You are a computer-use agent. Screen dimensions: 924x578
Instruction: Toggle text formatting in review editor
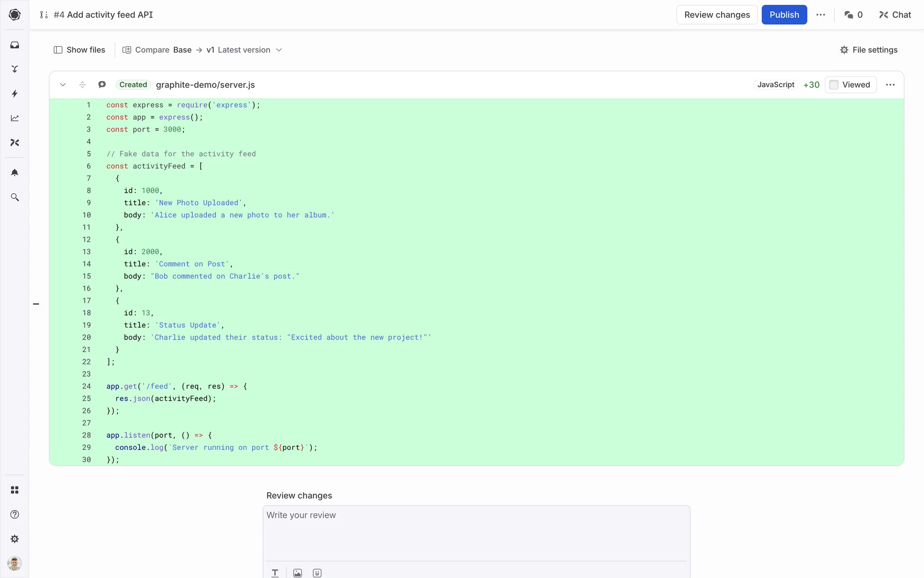coord(275,573)
